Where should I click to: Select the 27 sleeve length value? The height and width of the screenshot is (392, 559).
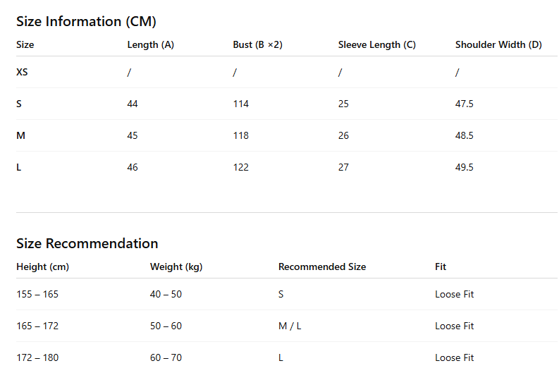pos(343,167)
